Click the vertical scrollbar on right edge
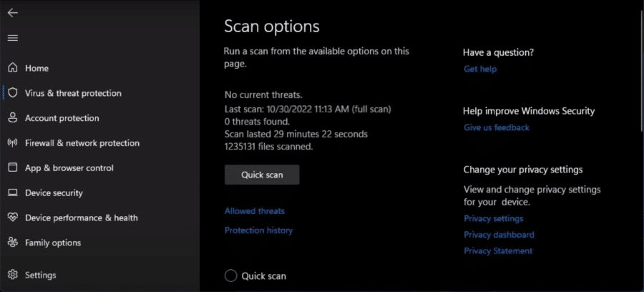 [642, 70]
